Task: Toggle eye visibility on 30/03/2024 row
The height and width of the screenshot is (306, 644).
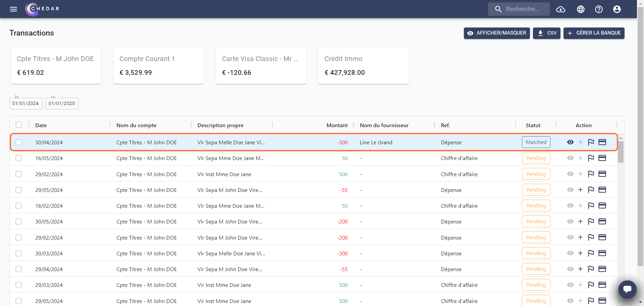Action: tap(570, 253)
